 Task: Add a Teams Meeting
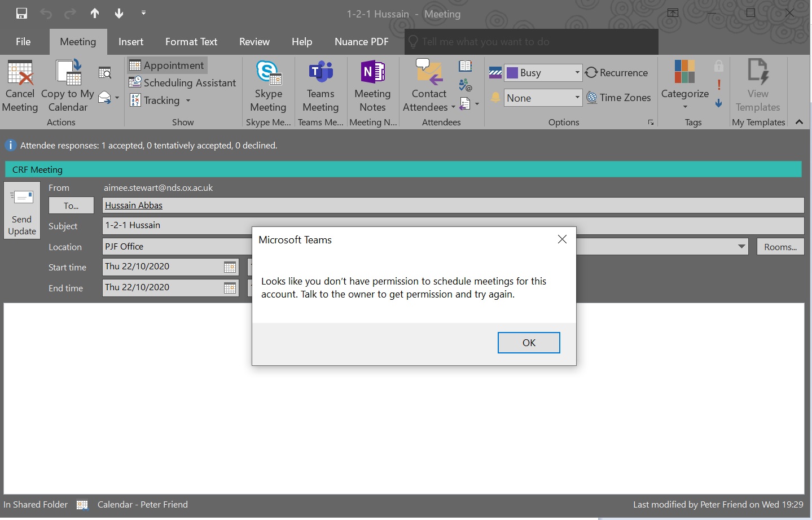pyautogui.click(x=321, y=86)
